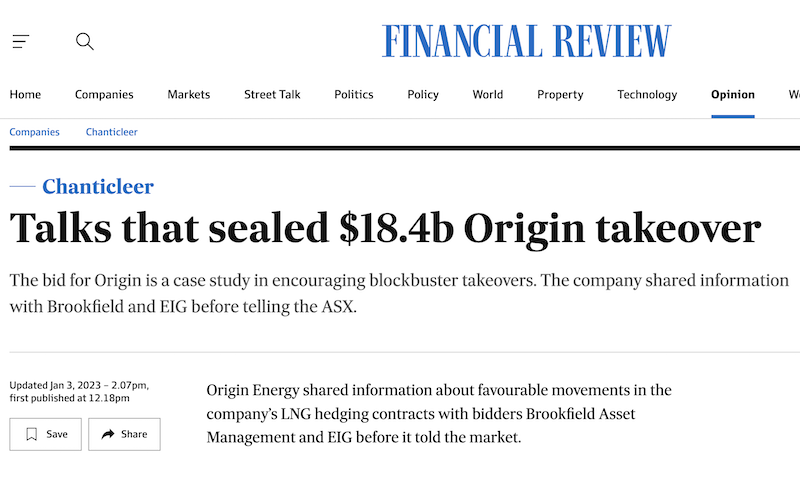Select Street Talk in the navigation
800x477 pixels.
click(x=272, y=95)
